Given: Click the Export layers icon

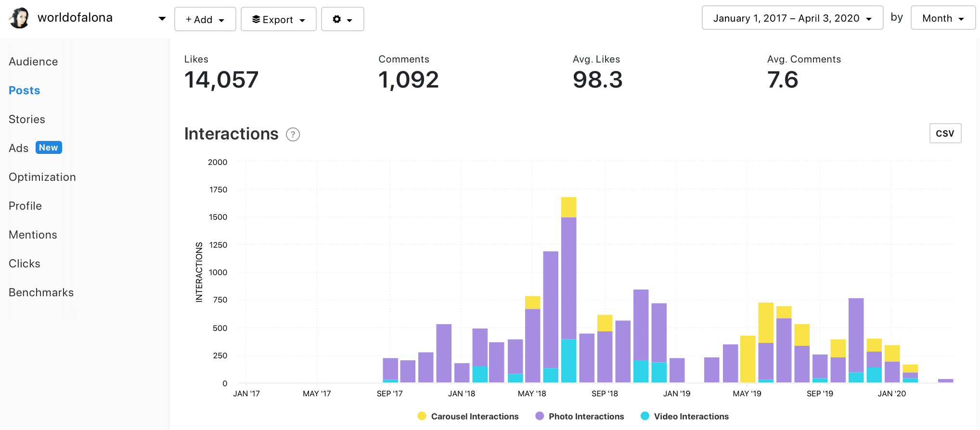Looking at the screenshot, I should click(256, 19).
